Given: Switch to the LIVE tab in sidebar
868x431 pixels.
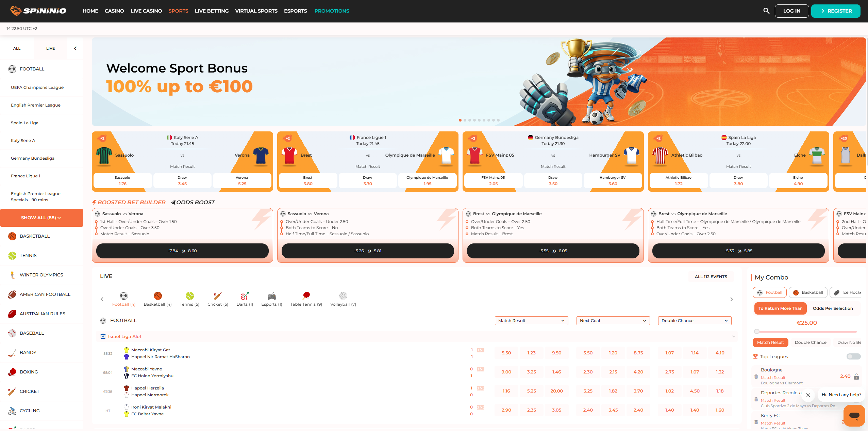Looking at the screenshot, I should (50, 48).
